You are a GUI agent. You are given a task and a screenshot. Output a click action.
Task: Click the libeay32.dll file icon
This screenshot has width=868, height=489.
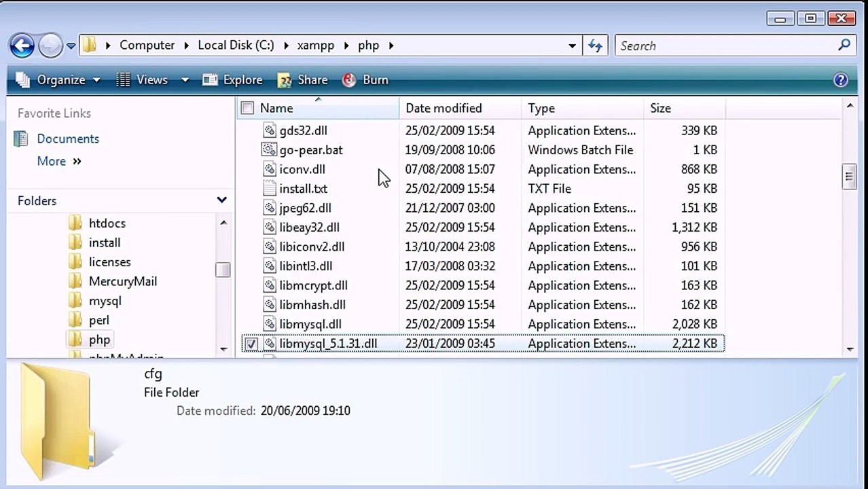pyautogui.click(x=270, y=227)
